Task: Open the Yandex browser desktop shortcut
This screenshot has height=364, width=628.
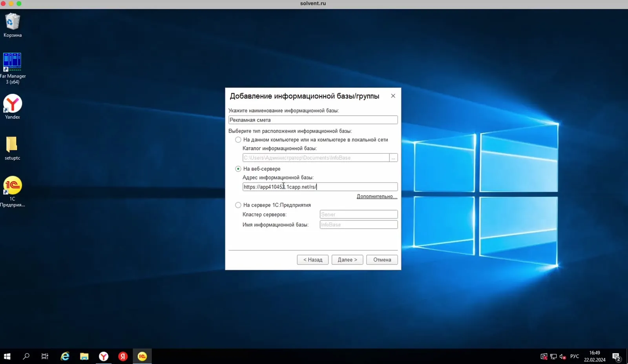Action: pos(13,107)
